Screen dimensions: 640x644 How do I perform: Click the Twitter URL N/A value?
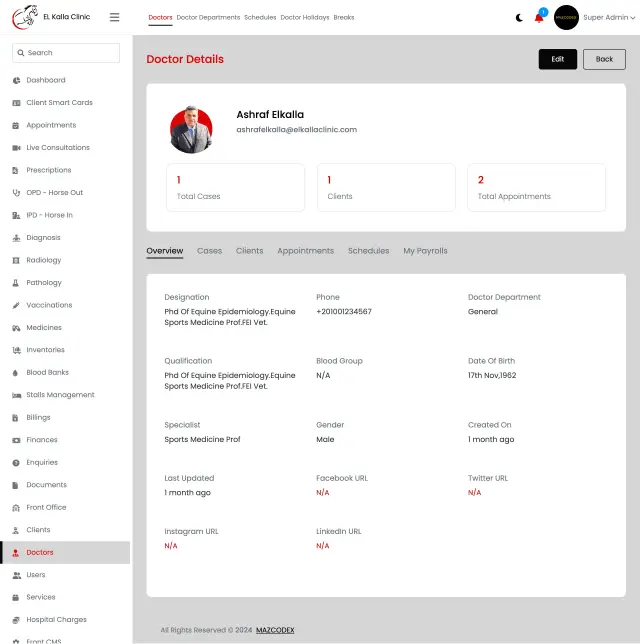click(x=474, y=492)
